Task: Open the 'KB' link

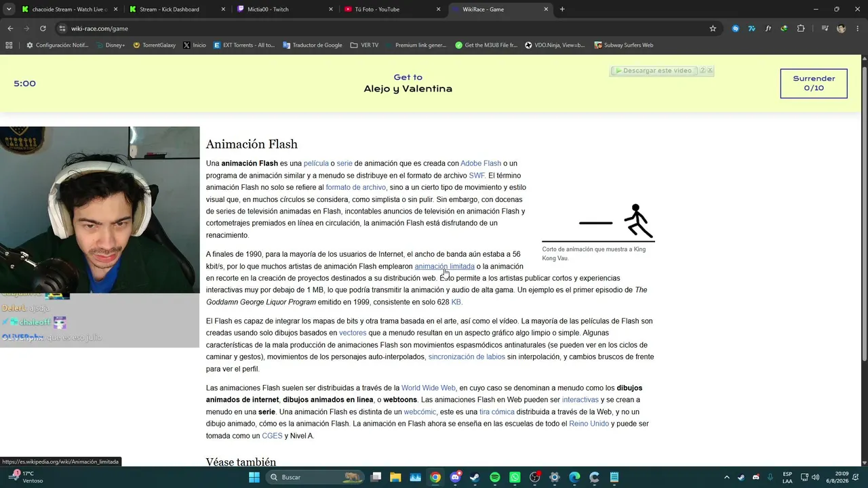Action: (x=456, y=302)
